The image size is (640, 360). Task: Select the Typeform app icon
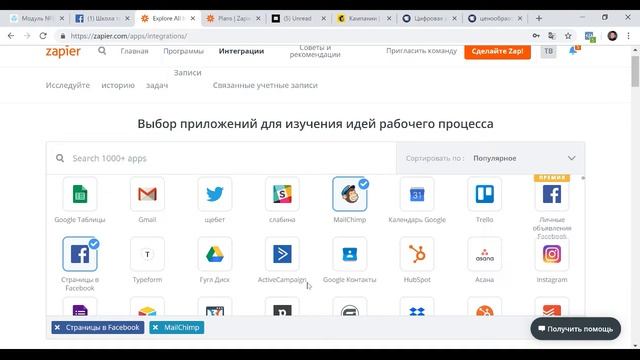point(147,254)
